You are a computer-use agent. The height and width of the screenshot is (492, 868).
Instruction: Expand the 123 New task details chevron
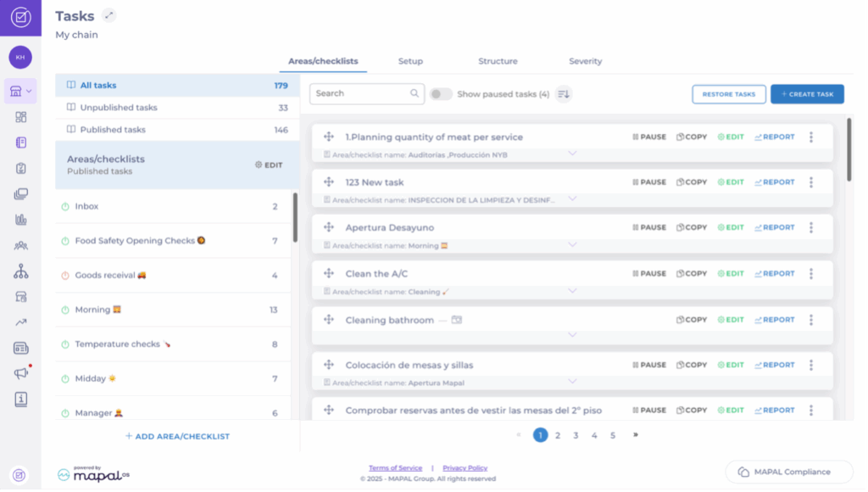coord(572,198)
